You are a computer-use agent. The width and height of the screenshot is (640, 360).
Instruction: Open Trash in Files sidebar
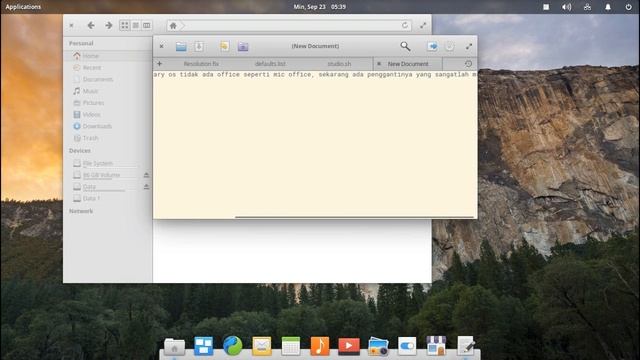[x=108, y=138]
